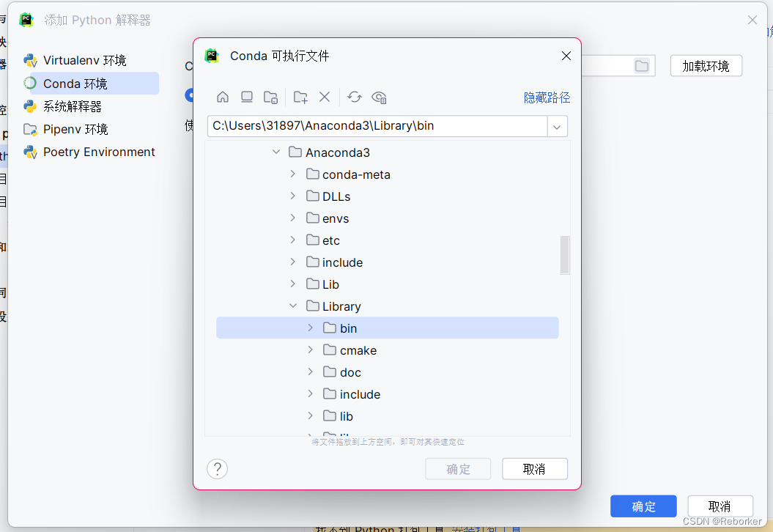This screenshot has width=773, height=532.
Task: Select the highlighted bin folder
Action: point(387,328)
